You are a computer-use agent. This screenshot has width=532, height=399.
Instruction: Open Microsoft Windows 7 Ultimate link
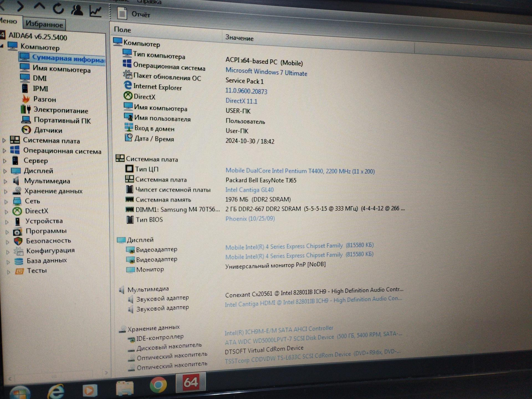[266, 72]
